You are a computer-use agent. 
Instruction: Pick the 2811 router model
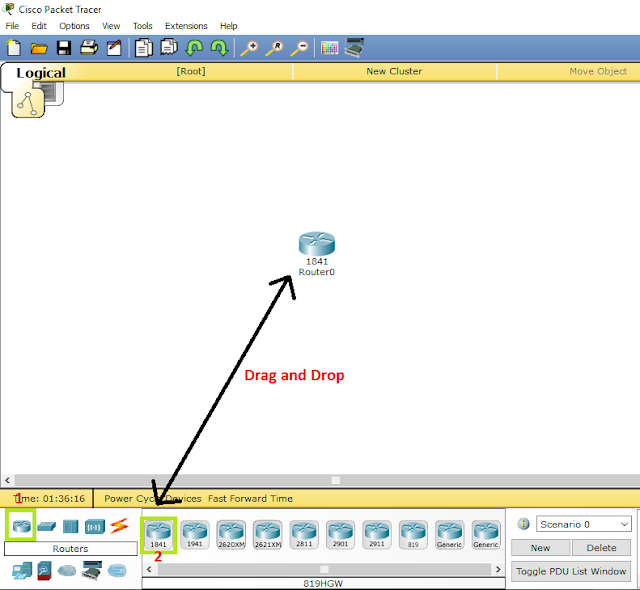tap(304, 535)
